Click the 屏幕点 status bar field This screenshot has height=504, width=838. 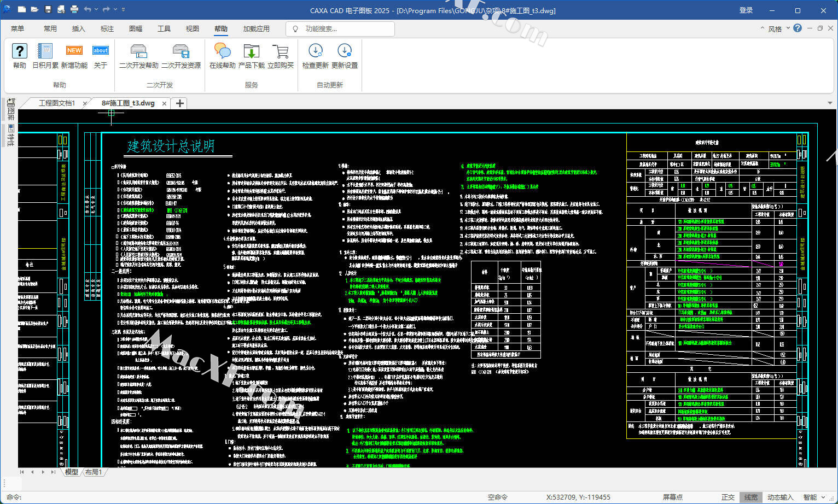click(672, 497)
